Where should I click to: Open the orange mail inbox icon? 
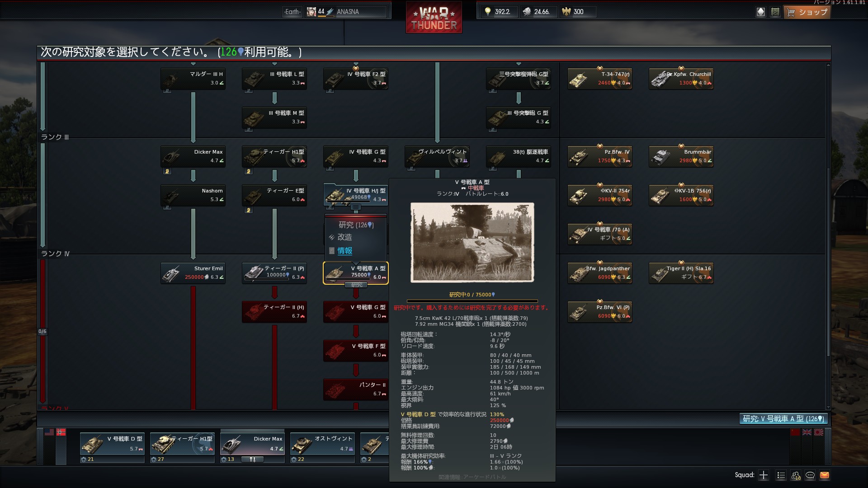pos(824,475)
